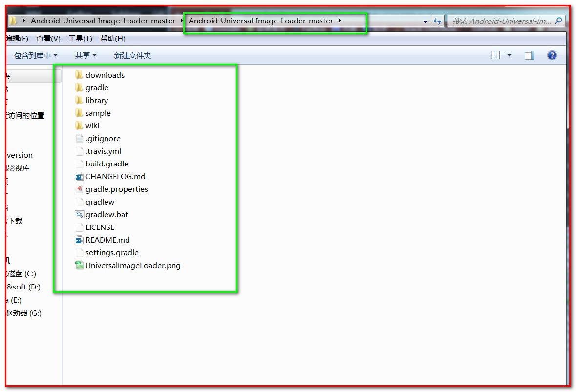Select the version item in sidebar
Image resolution: width=576 pixels, height=392 pixels.
(20, 155)
